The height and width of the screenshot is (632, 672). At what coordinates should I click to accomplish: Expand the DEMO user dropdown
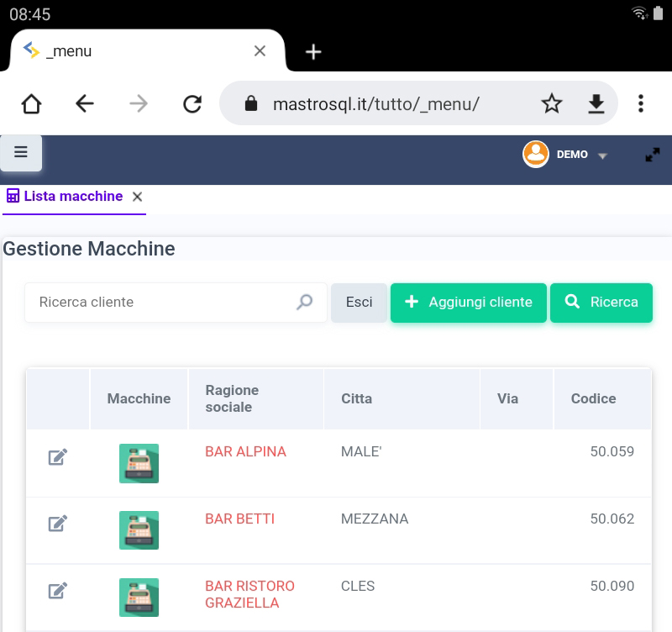pos(566,155)
